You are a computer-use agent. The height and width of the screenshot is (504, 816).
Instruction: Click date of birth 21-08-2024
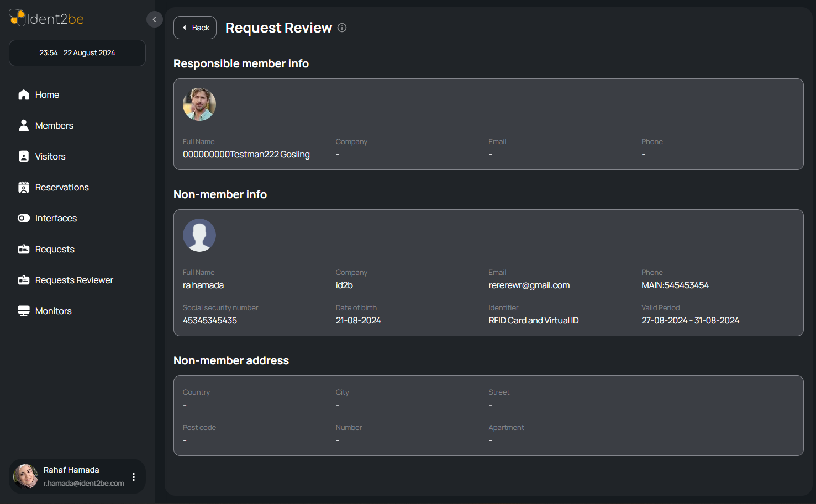coord(359,320)
